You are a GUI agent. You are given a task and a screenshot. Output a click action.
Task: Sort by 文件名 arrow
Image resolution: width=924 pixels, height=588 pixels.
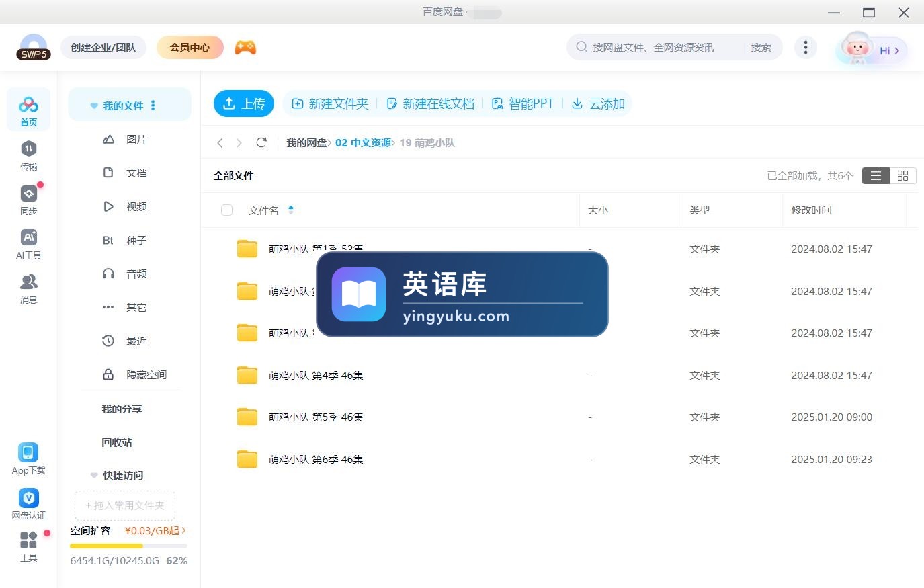click(x=291, y=210)
